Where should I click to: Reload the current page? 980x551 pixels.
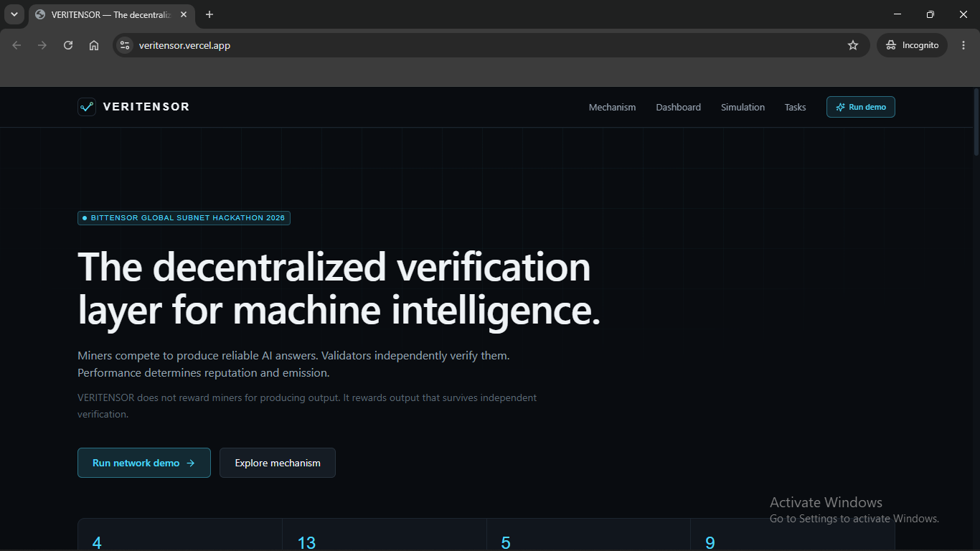point(68,45)
